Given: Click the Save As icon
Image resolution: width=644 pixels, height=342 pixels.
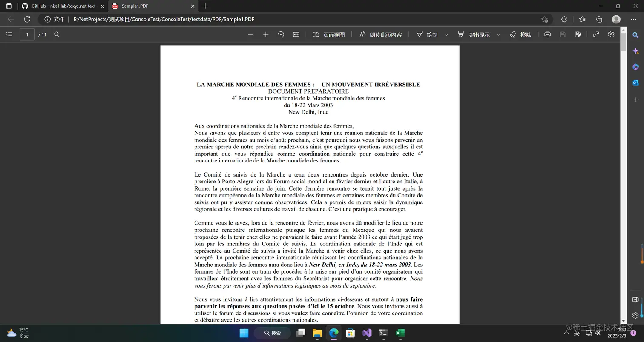Looking at the screenshot, I should tap(578, 34).
